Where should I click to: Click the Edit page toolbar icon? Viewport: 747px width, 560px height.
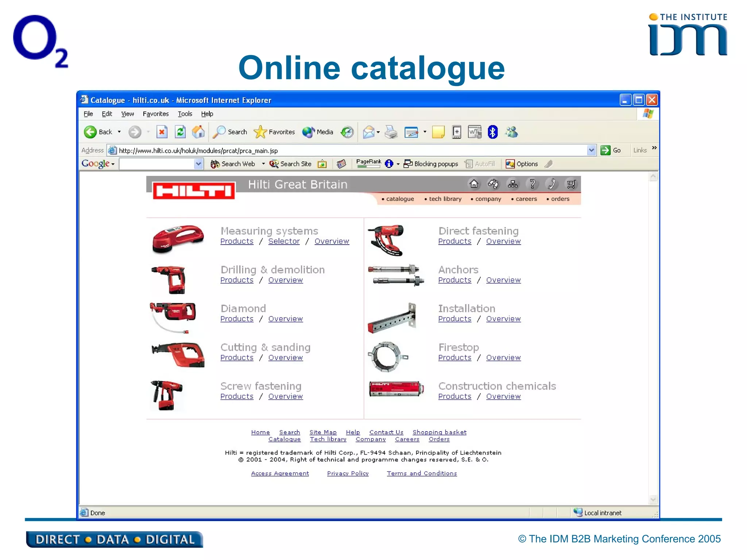tap(411, 132)
